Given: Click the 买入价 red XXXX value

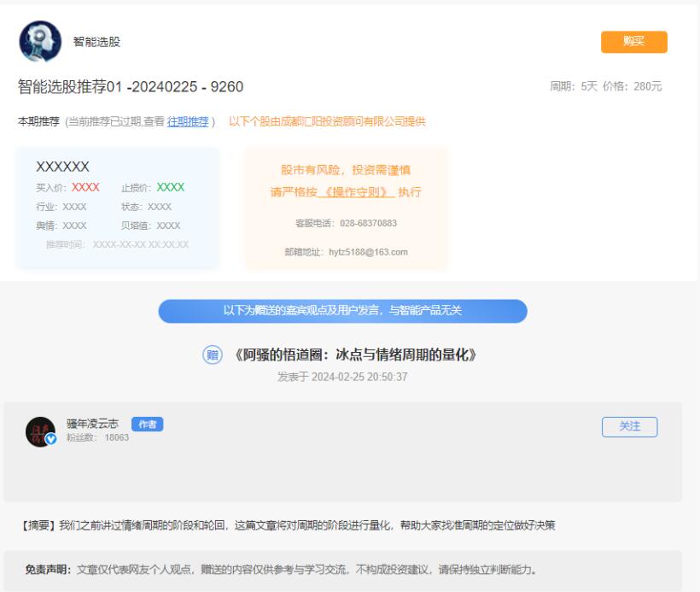Looking at the screenshot, I should (85, 187).
